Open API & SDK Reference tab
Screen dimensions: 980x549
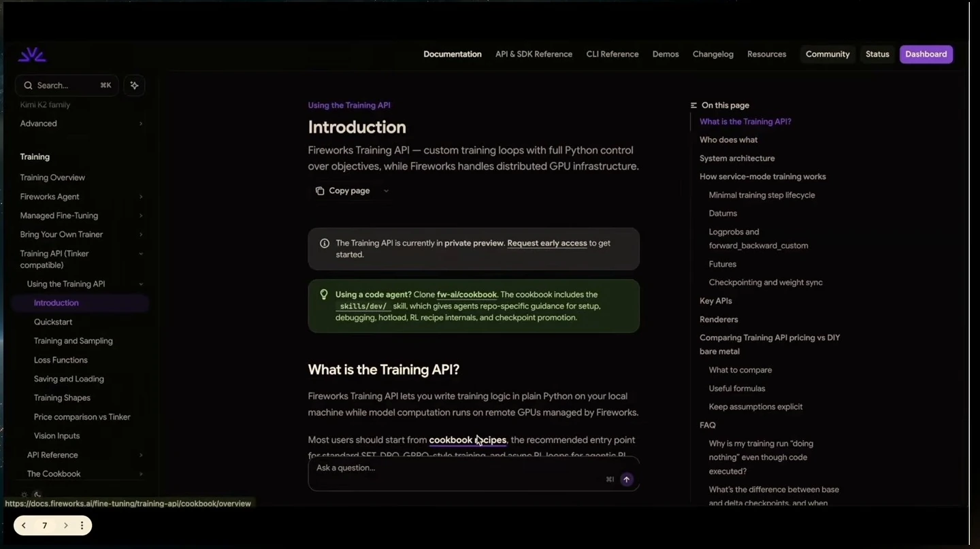pyautogui.click(x=534, y=54)
